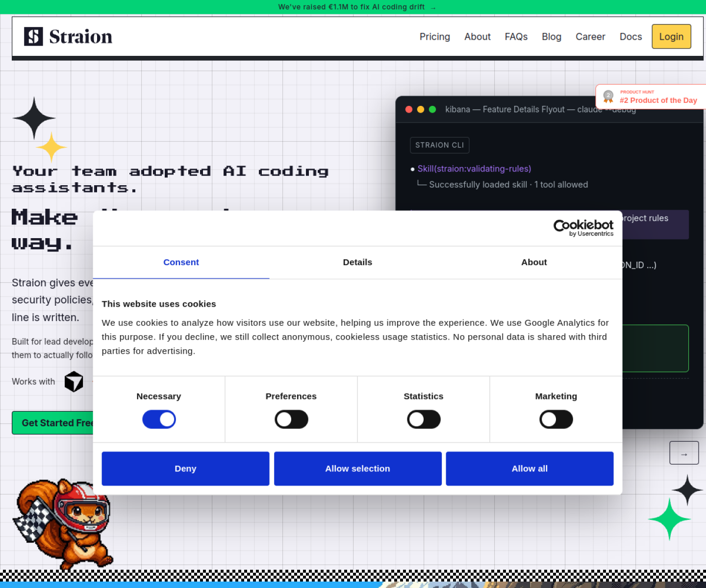Click the Skill(straion:validating-rules) line

point(474,169)
